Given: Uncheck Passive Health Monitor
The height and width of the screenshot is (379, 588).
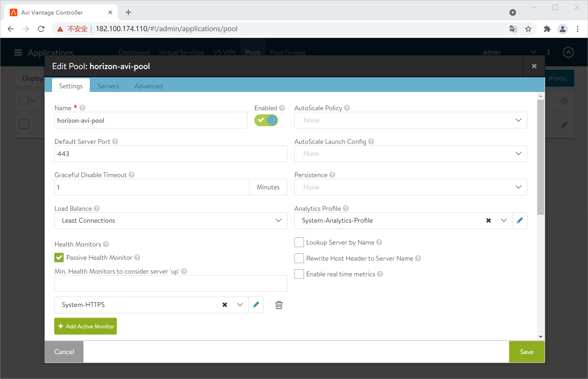Looking at the screenshot, I should coord(59,257).
